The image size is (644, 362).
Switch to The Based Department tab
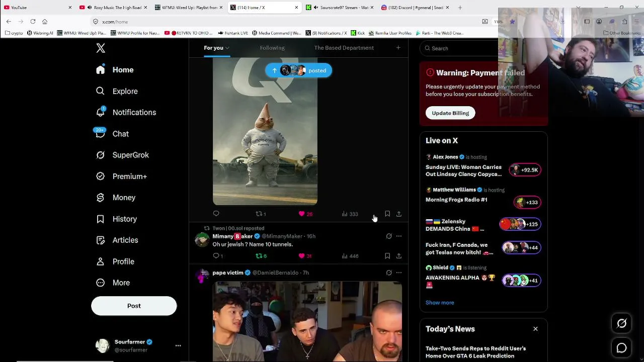pyautogui.click(x=344, y=48)
